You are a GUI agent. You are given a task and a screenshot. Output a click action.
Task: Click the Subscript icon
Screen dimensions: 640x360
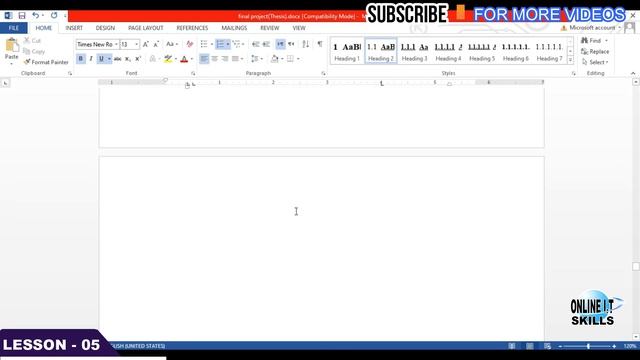[x=128, y=59]
